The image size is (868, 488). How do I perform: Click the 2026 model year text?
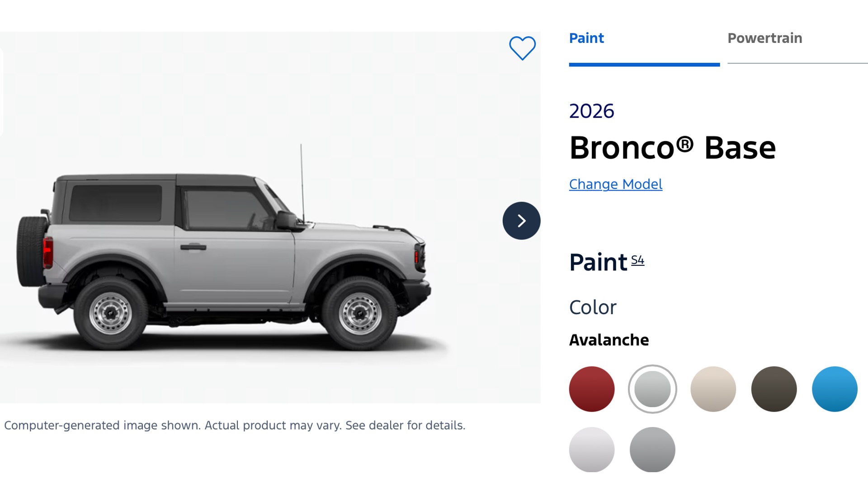pos(591,111)
